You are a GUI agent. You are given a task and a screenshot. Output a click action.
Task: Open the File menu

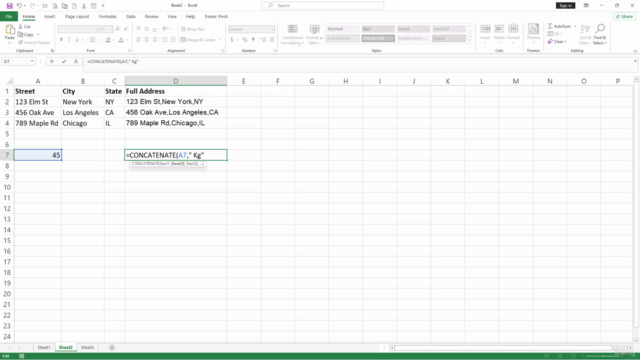pos(9,16)
